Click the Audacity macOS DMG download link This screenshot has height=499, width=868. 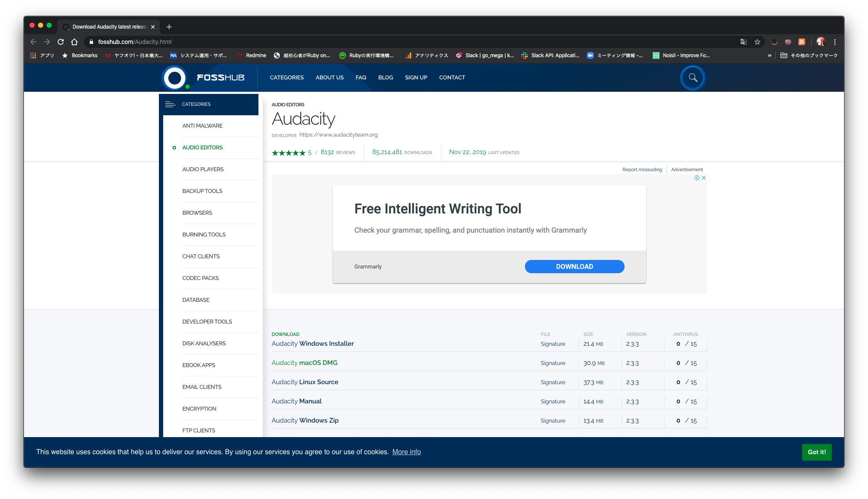coord(304,362)
